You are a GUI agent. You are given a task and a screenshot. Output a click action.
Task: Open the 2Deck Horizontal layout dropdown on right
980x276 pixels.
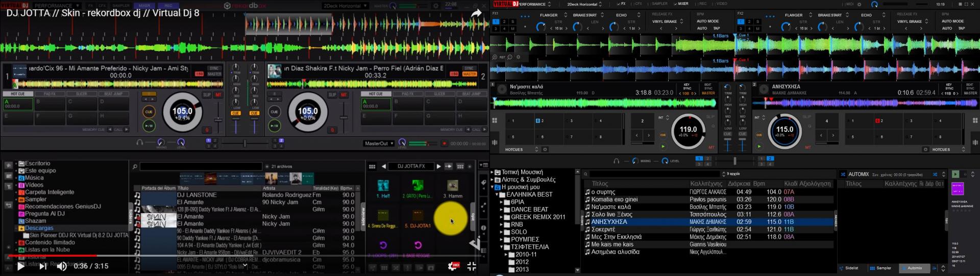coord(585,4)
